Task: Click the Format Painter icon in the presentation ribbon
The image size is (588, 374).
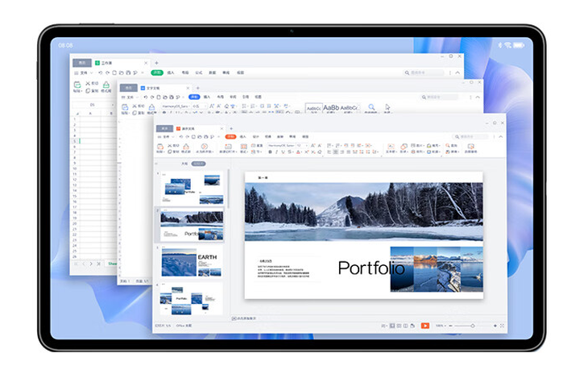Action: [186, 146]
